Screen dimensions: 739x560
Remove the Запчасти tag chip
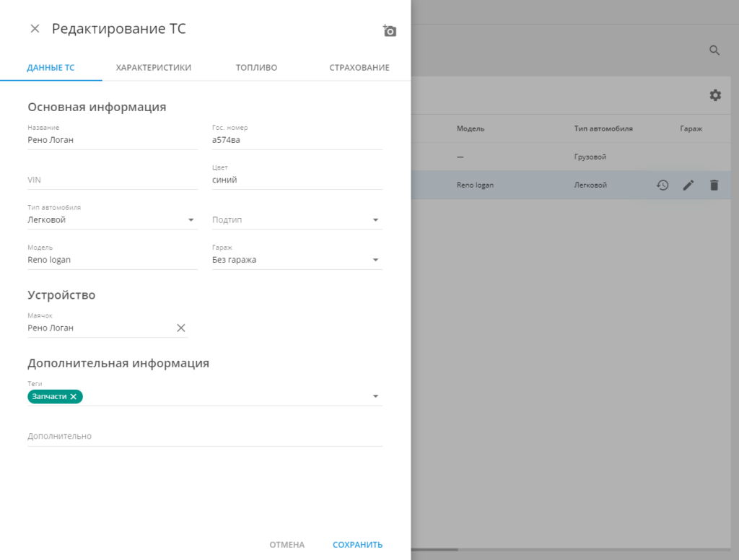pyautogui.click(x=73, y=397)
